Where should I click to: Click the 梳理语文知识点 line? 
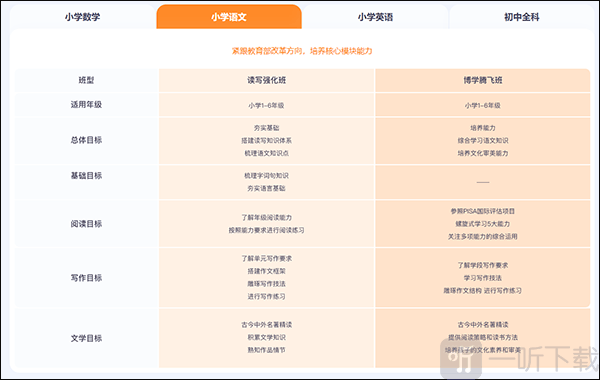tap(266, 153)
